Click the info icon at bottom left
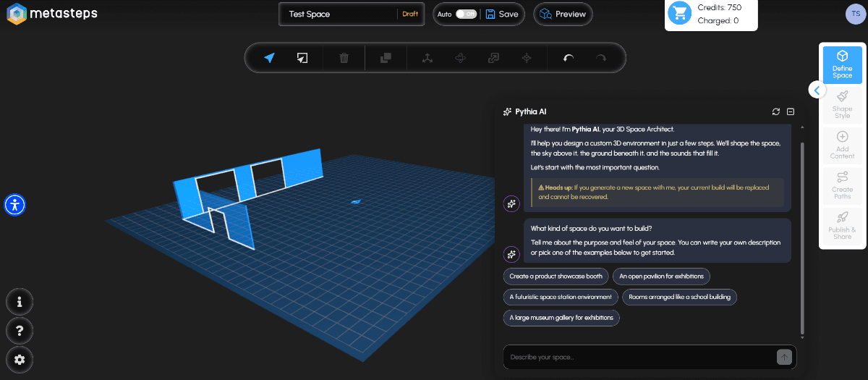The width and height of the screenshot is (868, 380). click(20, 302)
